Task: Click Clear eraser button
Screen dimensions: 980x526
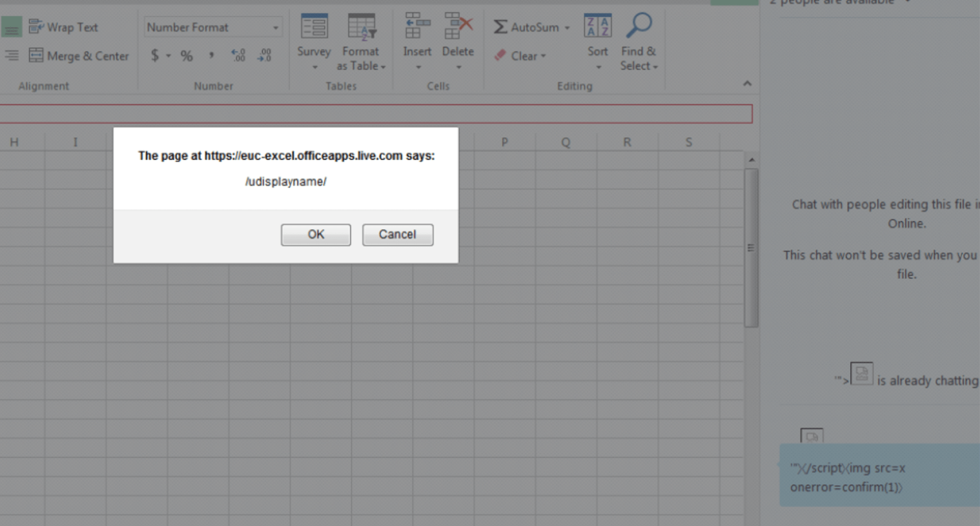Action: pos(520,56)
